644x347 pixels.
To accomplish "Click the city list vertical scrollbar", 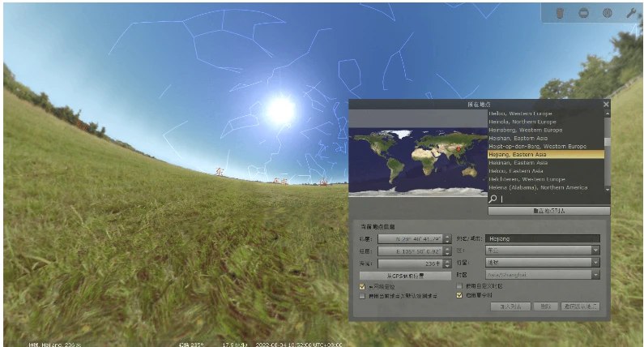I will point(608,150).
